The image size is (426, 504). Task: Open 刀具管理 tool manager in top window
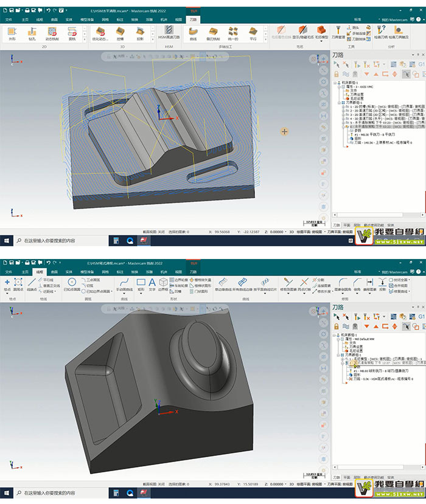(x=338, y=32)
